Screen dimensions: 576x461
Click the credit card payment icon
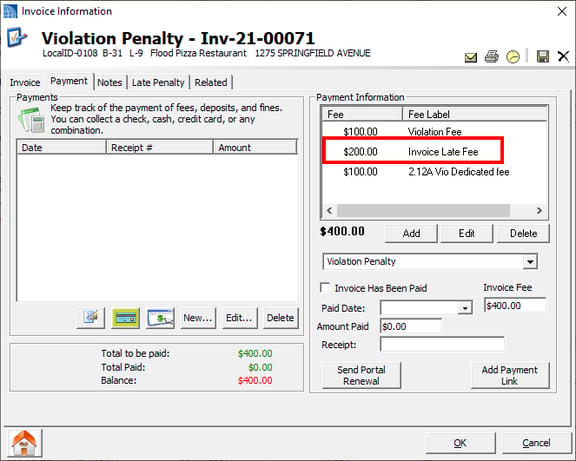click(126, 318)
